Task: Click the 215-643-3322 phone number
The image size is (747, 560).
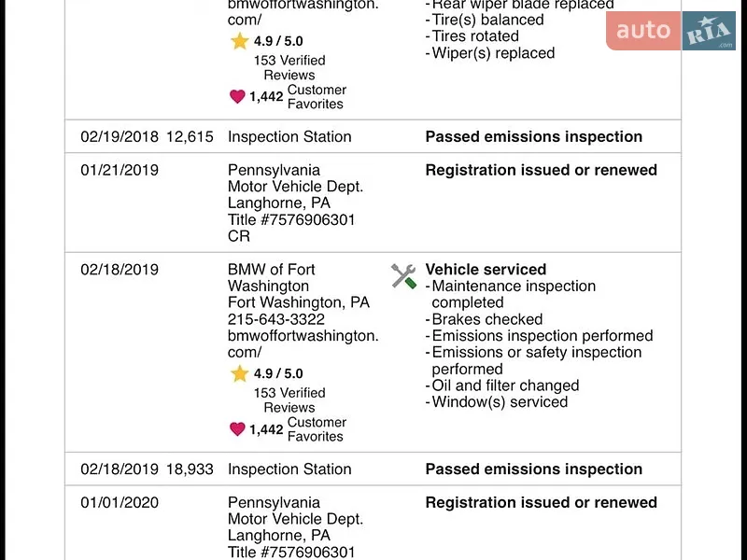Action: 276,319
